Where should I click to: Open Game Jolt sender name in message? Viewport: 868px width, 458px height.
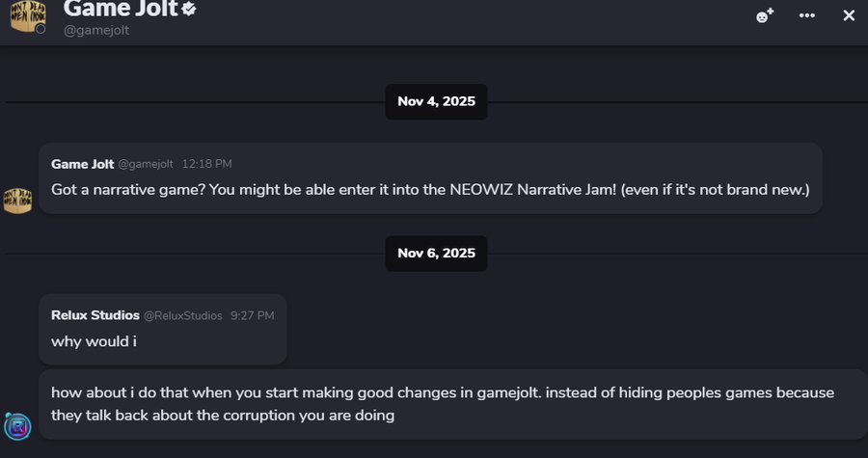[82, 164]
